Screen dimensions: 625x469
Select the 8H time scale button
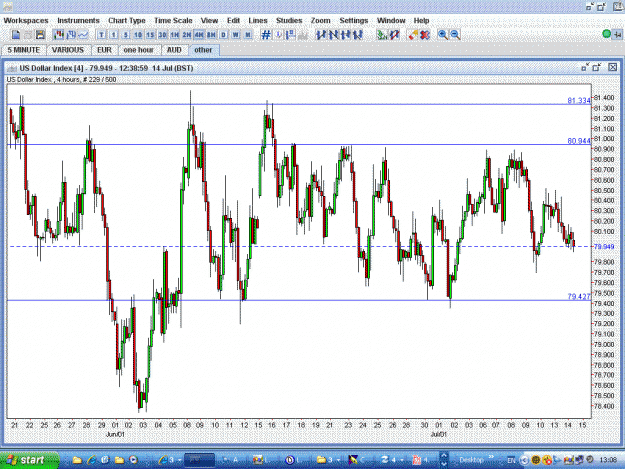tap(211, 35)
